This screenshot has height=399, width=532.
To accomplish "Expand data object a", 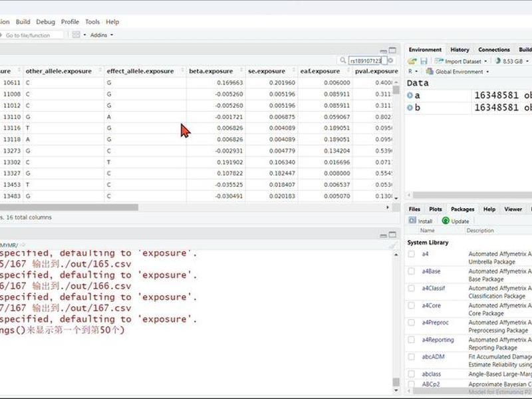I will (x=410, y=96).
